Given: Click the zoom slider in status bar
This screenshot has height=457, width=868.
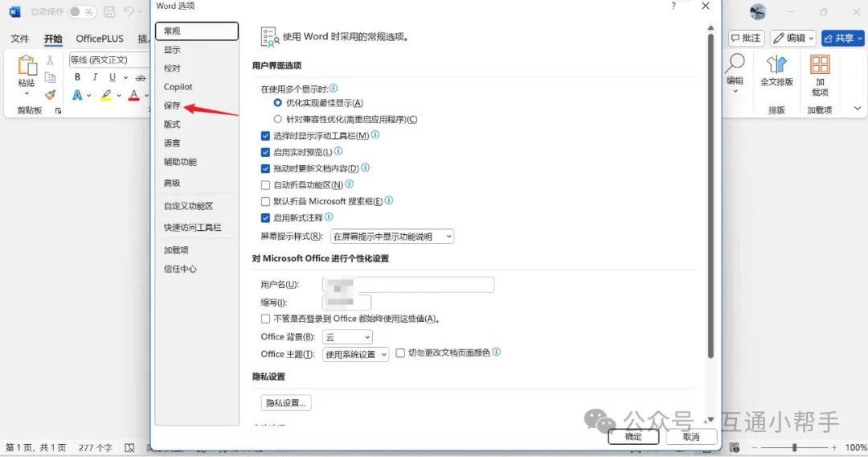Looking at the screenshot, I should (794, 447).
